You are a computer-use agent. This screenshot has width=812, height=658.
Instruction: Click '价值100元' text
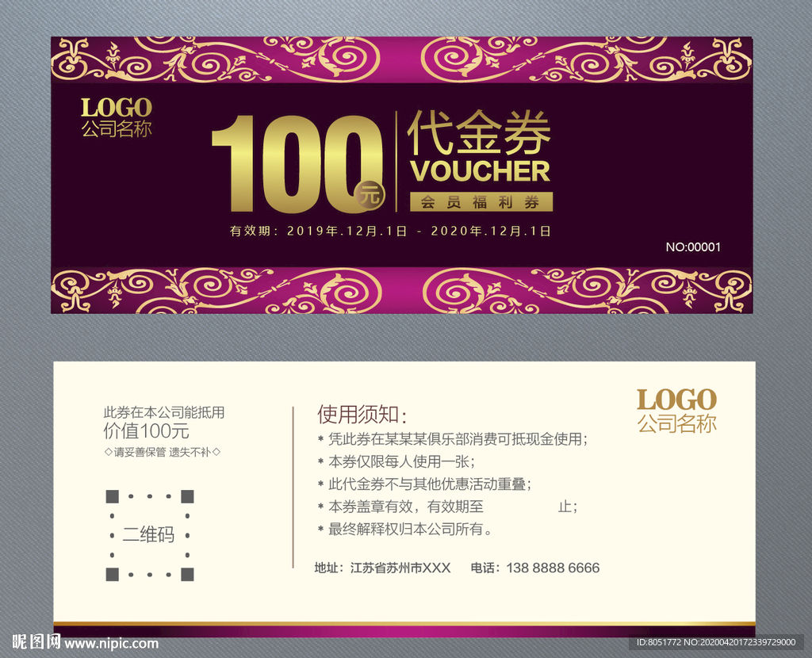[147, 430]
